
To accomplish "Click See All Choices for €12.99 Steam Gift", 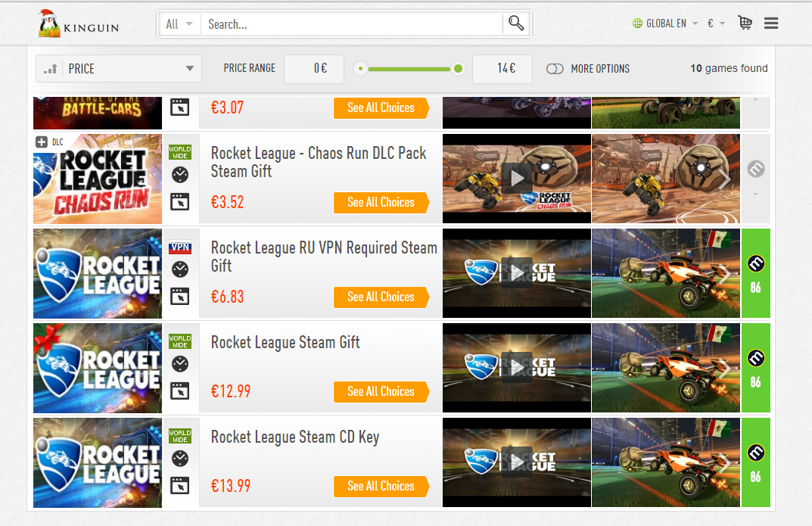I will [381, 392].
